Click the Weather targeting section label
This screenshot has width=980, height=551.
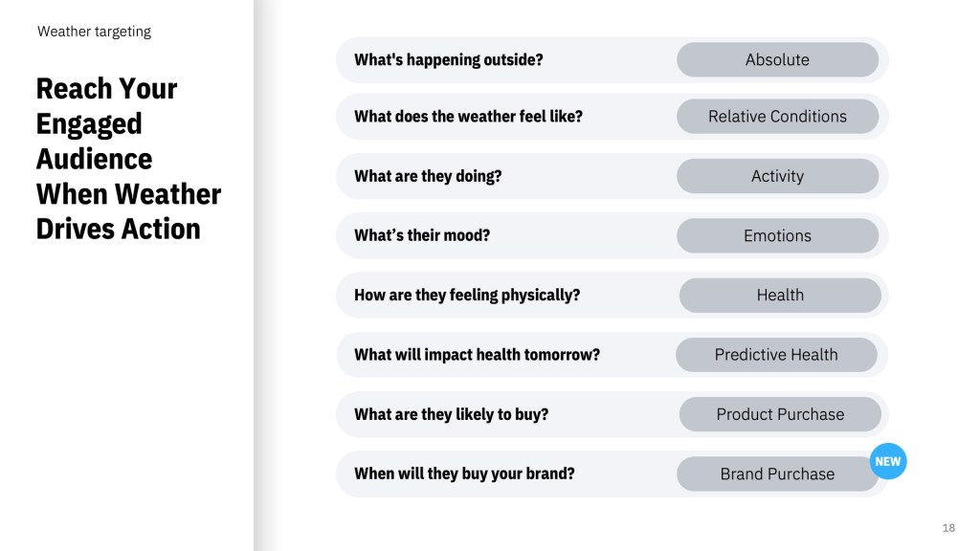click(95, 32)
